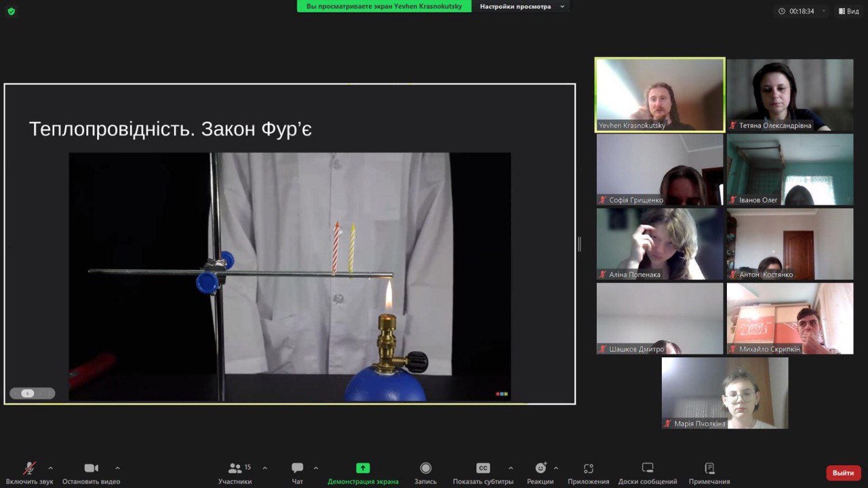Image resolution: width=868 pixels, height=488 pixels.
Task: Select Антон Костянко's video tile
Action: pos(790,243)
